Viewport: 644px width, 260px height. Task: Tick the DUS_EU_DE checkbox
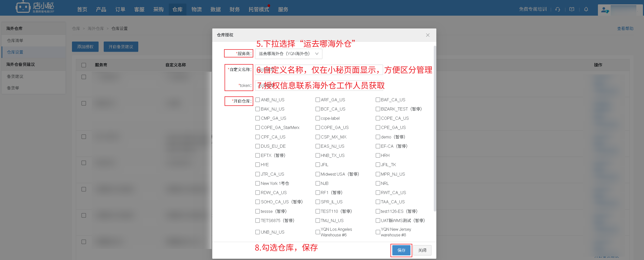tap(258, 146)
